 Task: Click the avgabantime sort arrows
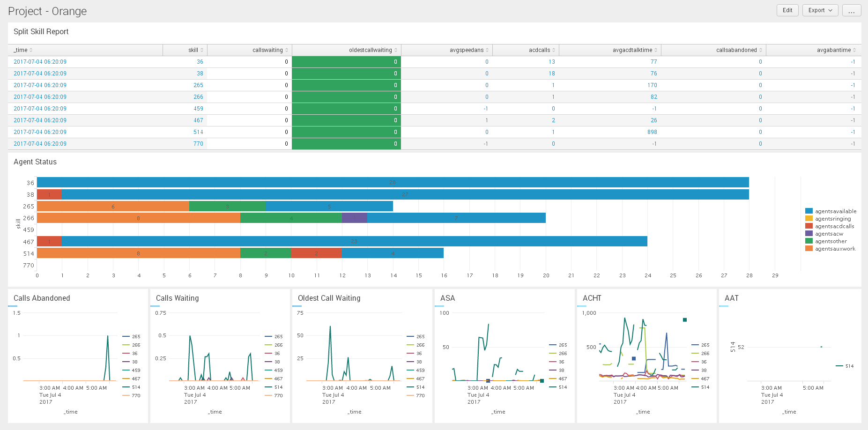pyautogui.click(x=854, y=50)
